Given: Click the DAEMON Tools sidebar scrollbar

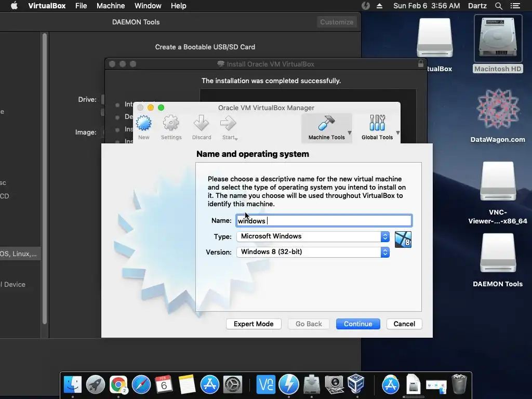Looking at the screenshot, I should [45, 179].
